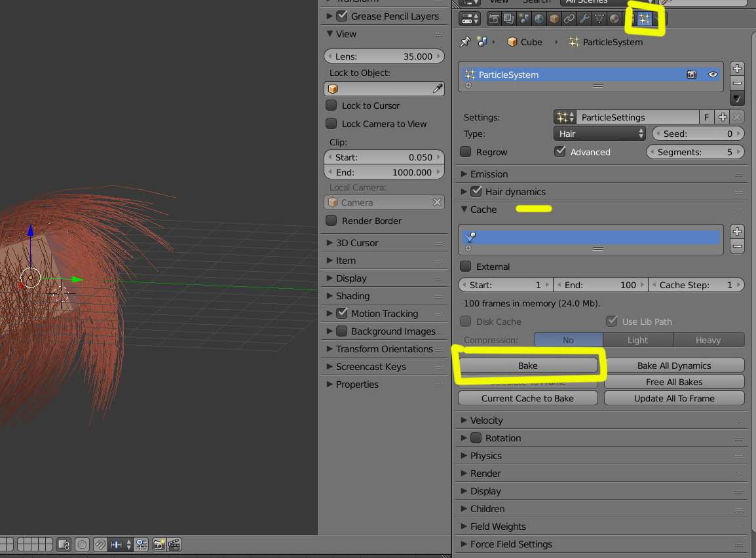
Task: Open the World properties globe tab
Action: (539, 19)
